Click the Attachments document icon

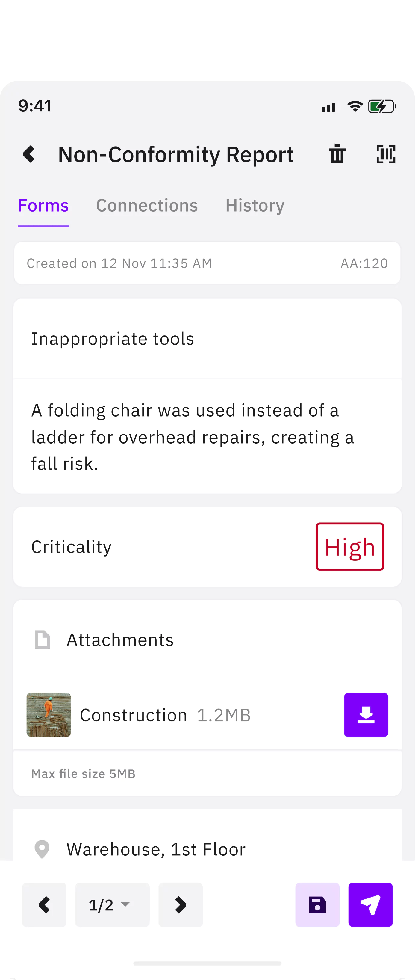(42, 640)
